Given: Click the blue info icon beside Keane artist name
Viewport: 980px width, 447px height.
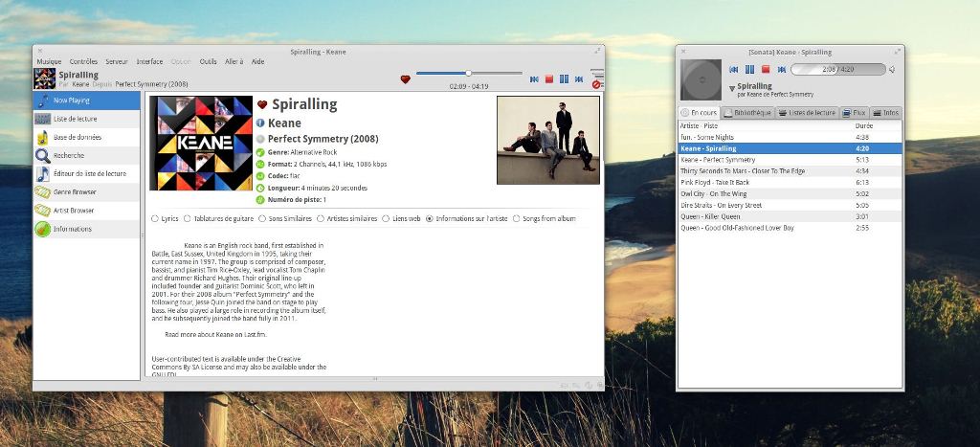Looking at the screenshot, I should 260,123.
